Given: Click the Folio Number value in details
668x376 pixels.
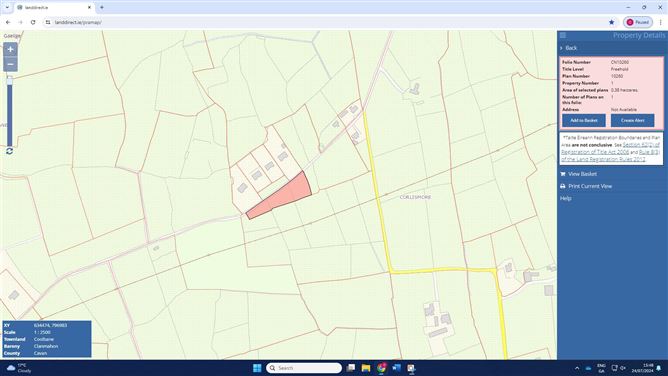Looking at the screenshot, I should click(620, 62).
